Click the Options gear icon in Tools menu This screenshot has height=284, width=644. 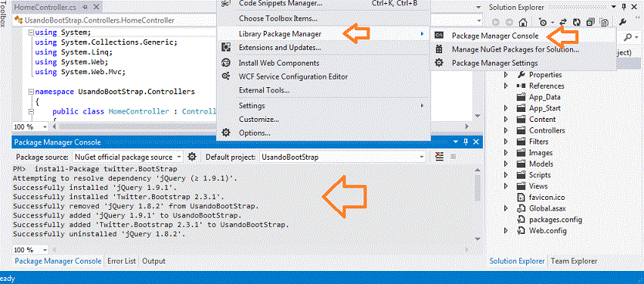[x=226, y=133]
